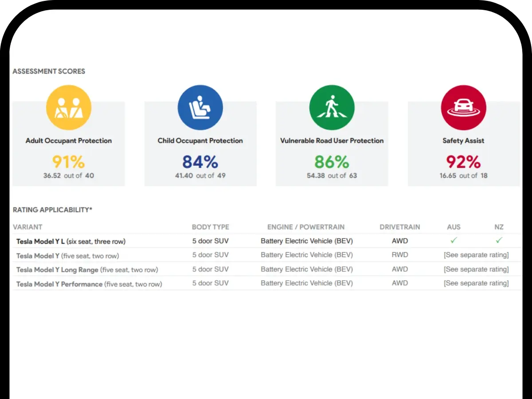Click the AWD cell in Long Range row
Image resolution: width=532 pixels, height=399 pixels.
click(x=400, y=269)
